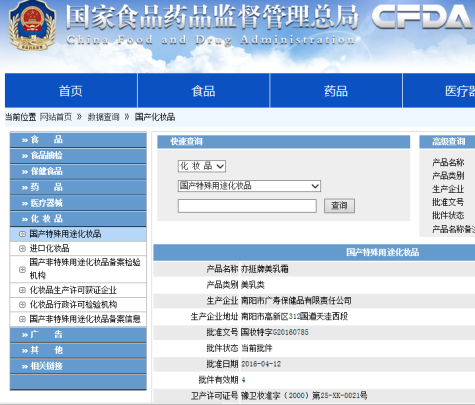Image resolution: width=475 pixels, height=405 pixels.
Task: Click 数据查询 breadcrumb link
Action: coord(103,117)
